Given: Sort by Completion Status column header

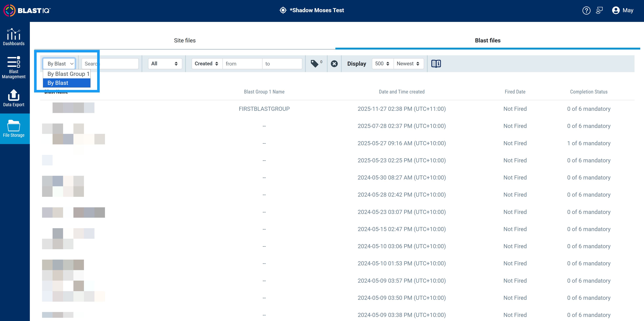Looking at the screenshot, I should (589, 92).
